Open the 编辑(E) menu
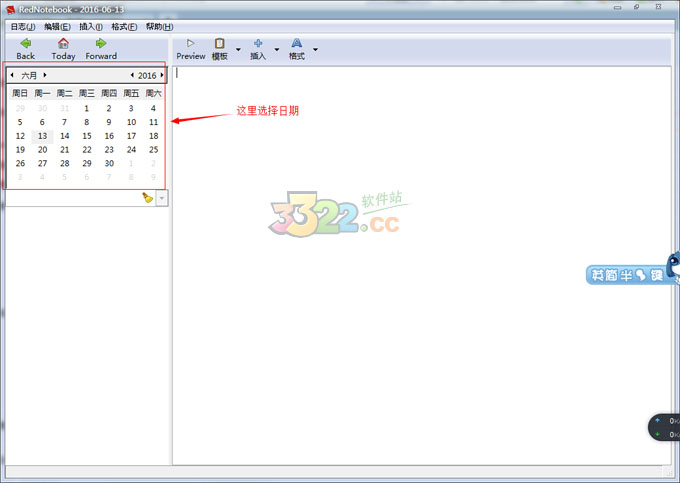The height and width of the screenshot is (483, 680). [57, 27]
